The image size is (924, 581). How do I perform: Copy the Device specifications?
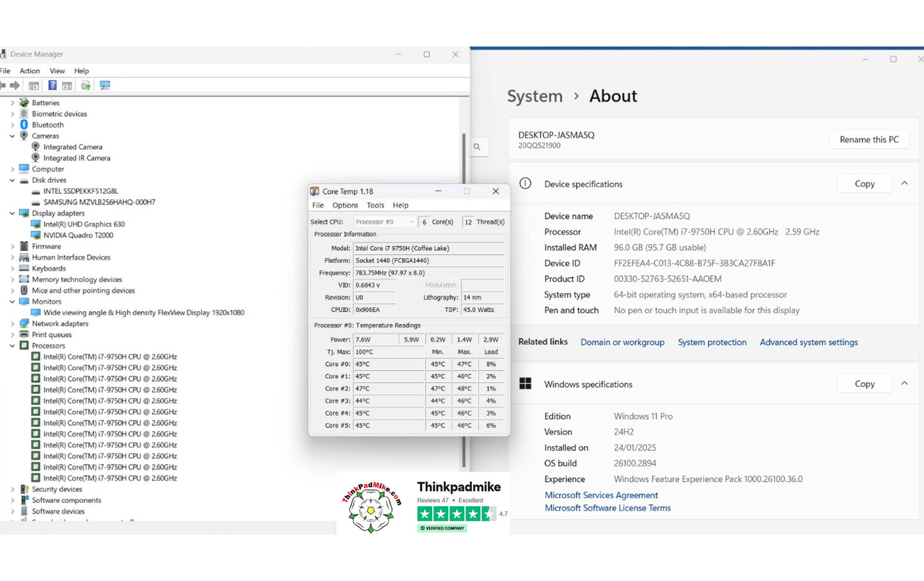[x=865, y=184]
